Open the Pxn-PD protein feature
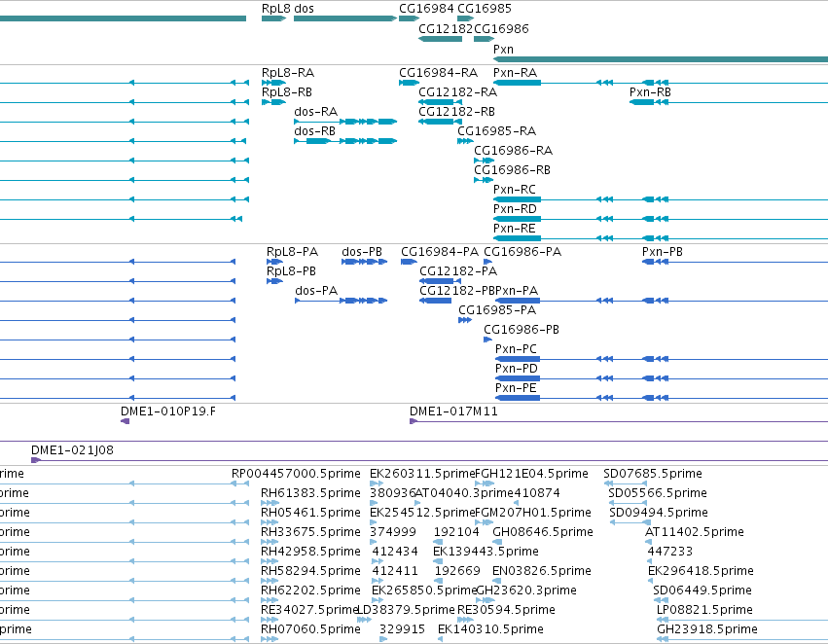Viewport: 828px width, 644px height. (662, 378)
